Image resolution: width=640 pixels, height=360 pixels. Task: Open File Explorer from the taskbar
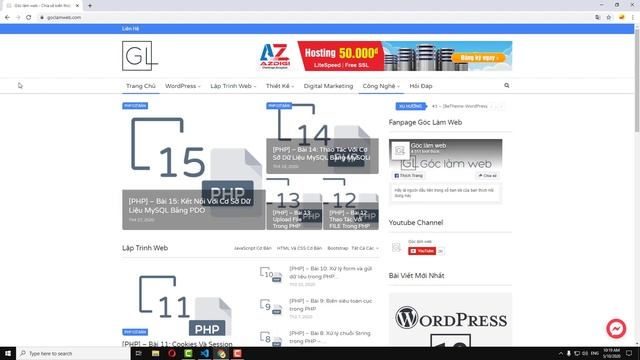(x=156, y=353)
